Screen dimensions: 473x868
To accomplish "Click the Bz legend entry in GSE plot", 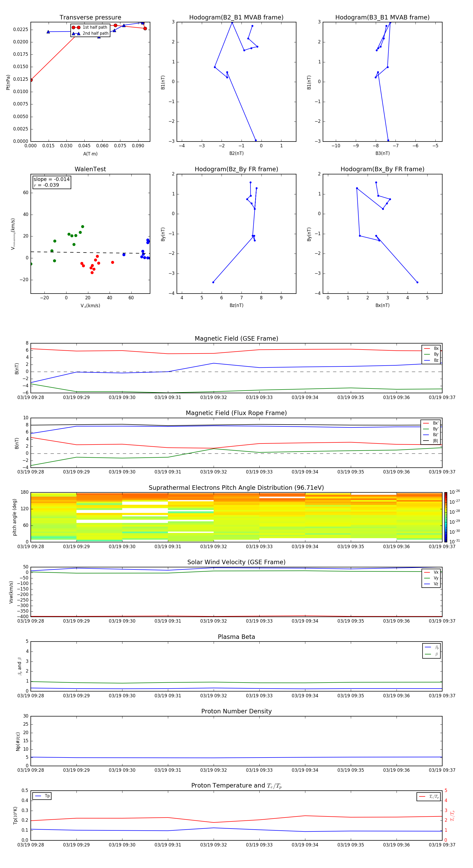I will click(x=431, y=361).
